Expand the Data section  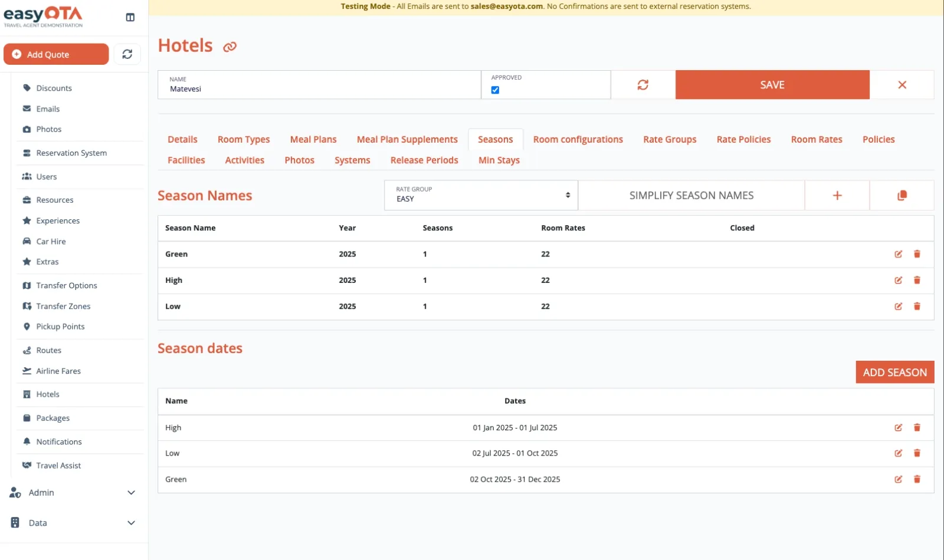73,523
